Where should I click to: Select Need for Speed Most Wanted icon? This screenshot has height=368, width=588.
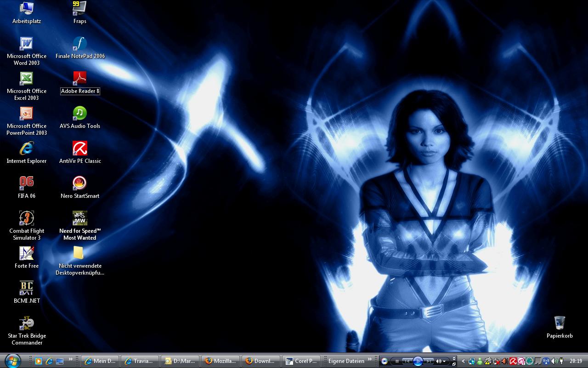click(x=79, y=218)
